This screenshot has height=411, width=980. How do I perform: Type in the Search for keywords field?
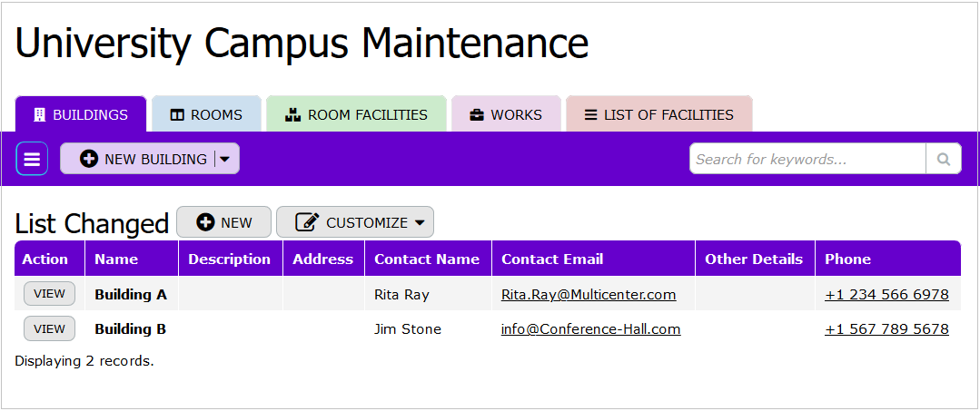(x=807, y=159)
